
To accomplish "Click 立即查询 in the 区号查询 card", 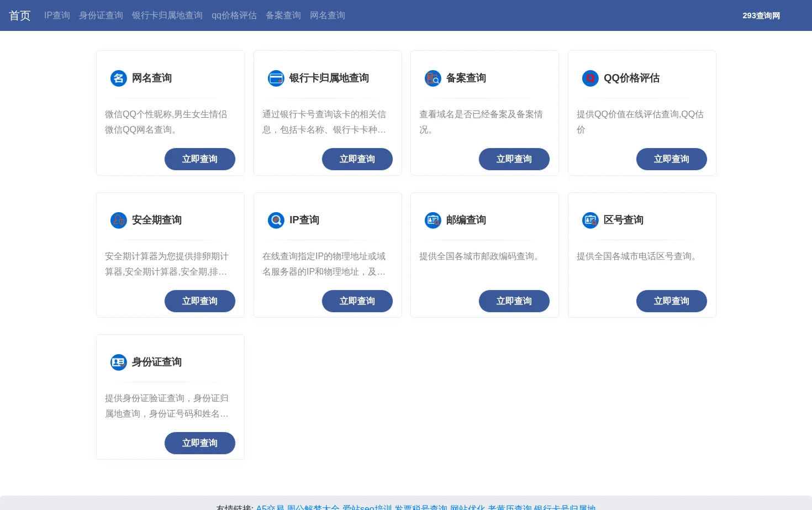I will coord(672,301).
